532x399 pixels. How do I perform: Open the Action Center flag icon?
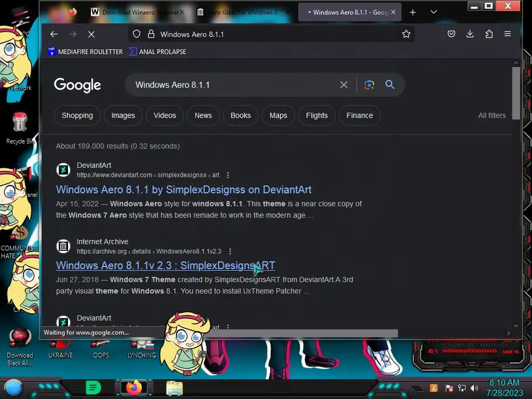(449, 388)
